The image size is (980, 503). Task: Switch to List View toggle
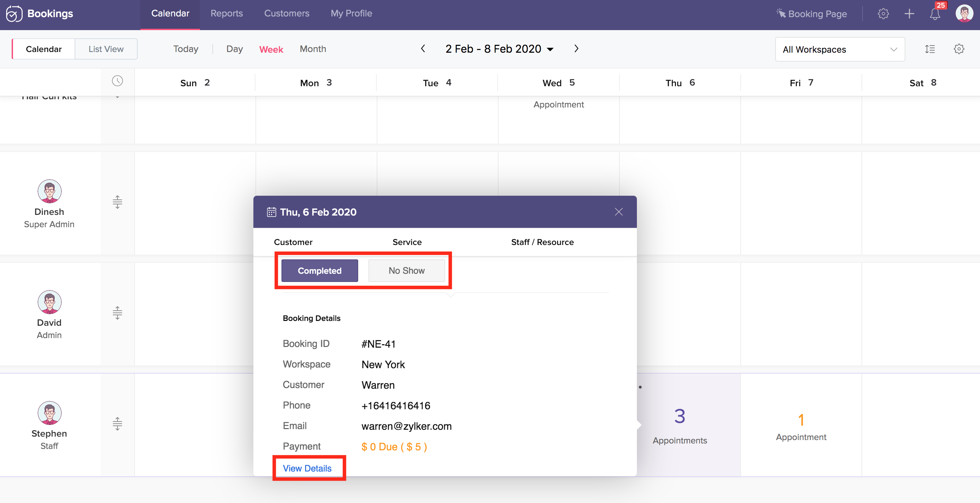(x=106, y=49)
